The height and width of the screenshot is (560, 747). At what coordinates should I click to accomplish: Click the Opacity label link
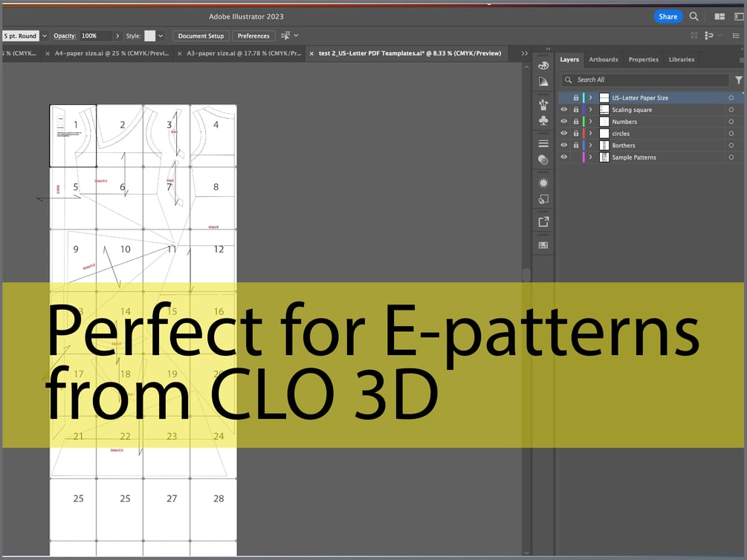pyautogui.click(x=65, y=36)
